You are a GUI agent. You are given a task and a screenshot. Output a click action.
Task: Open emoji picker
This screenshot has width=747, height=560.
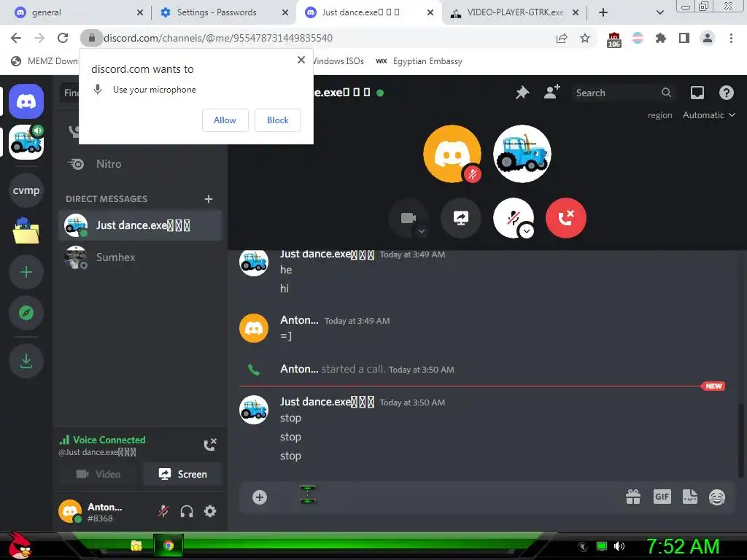(x=717, y=497)
